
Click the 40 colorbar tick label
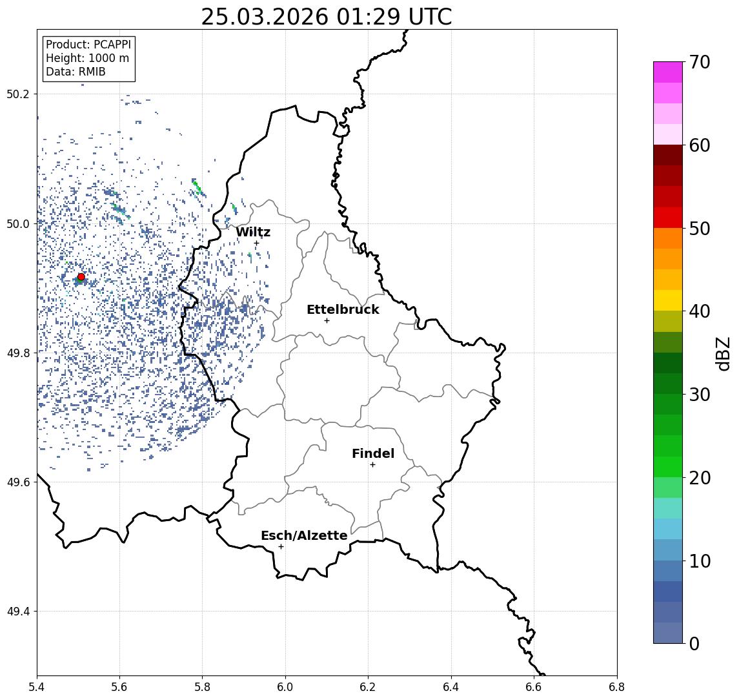(x=699, y=311)
